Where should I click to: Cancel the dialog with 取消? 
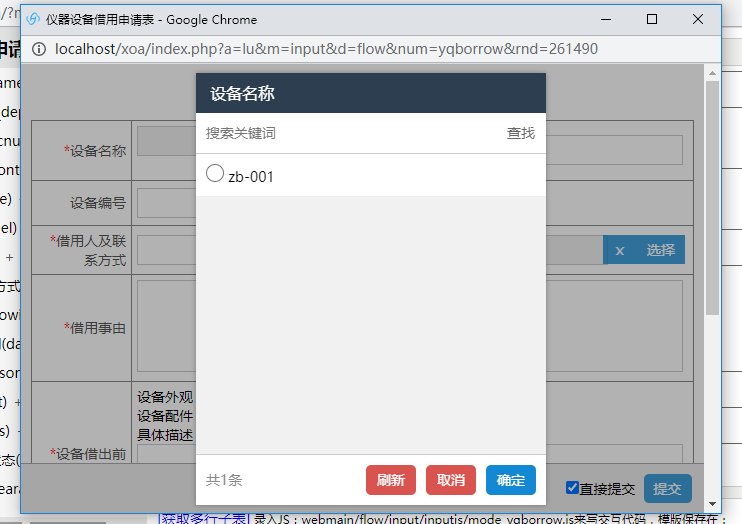(x=451, y=480)
